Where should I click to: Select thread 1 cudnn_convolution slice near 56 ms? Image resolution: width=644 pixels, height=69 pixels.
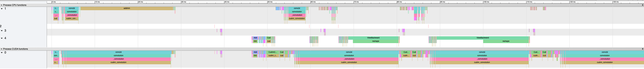click(x=297, y=19)
